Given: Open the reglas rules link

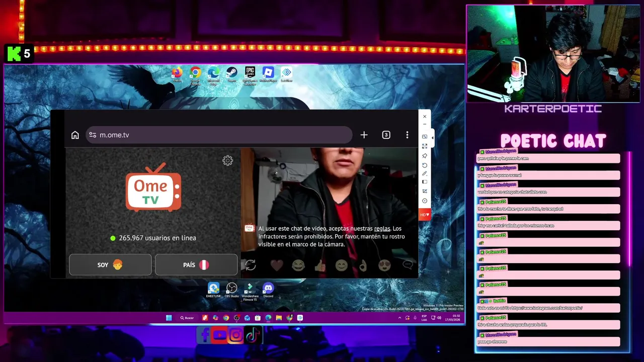Looking at the screenshot, I should (382, 228).
